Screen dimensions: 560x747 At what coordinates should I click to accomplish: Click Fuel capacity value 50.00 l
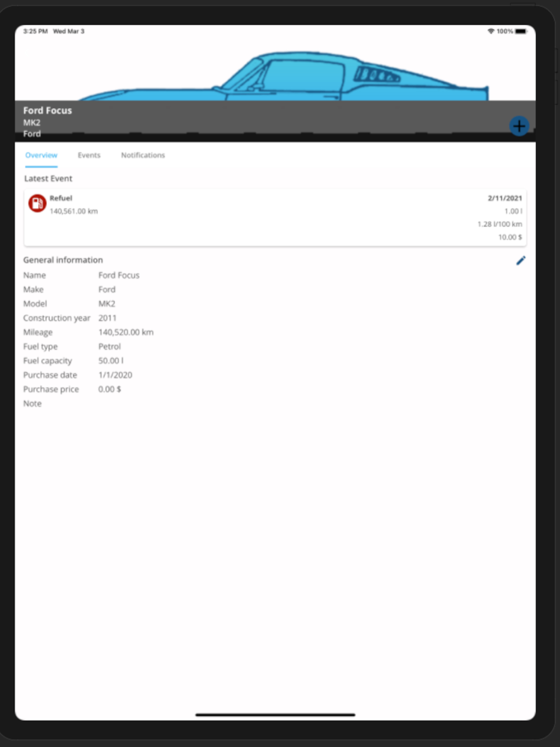(111, 361)
